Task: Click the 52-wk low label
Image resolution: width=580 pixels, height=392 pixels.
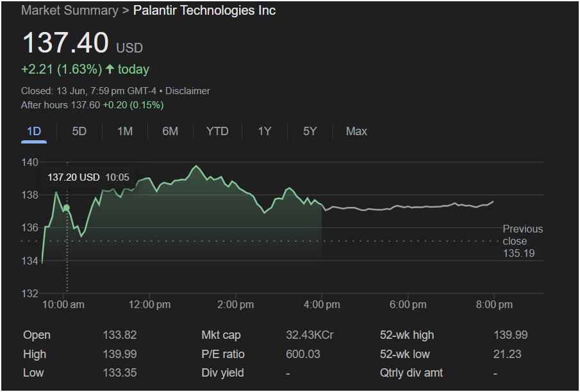Action: (404, 354)
